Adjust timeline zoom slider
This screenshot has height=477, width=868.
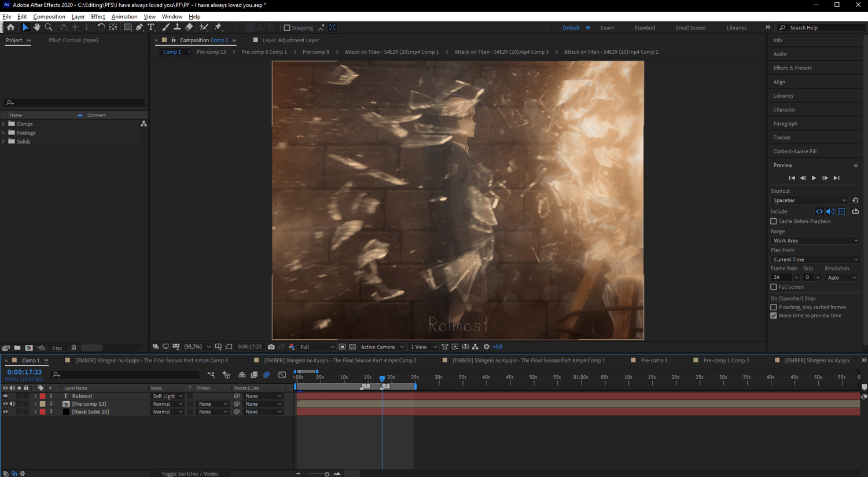pyautogui.click(x=327, y=474)
